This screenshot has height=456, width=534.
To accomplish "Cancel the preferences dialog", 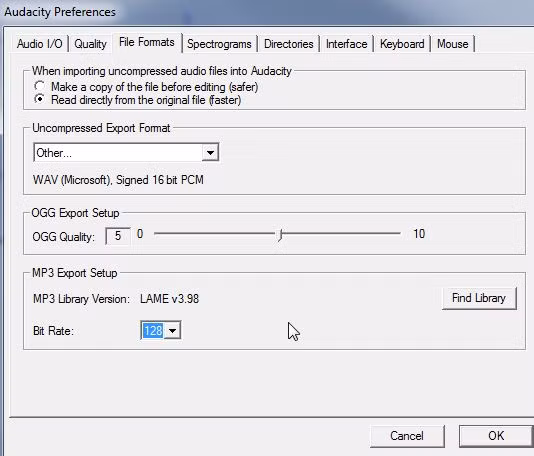I will 407,436.
